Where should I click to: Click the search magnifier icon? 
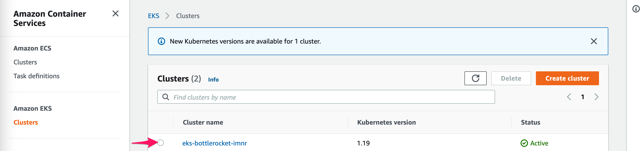tap(165, 97)
